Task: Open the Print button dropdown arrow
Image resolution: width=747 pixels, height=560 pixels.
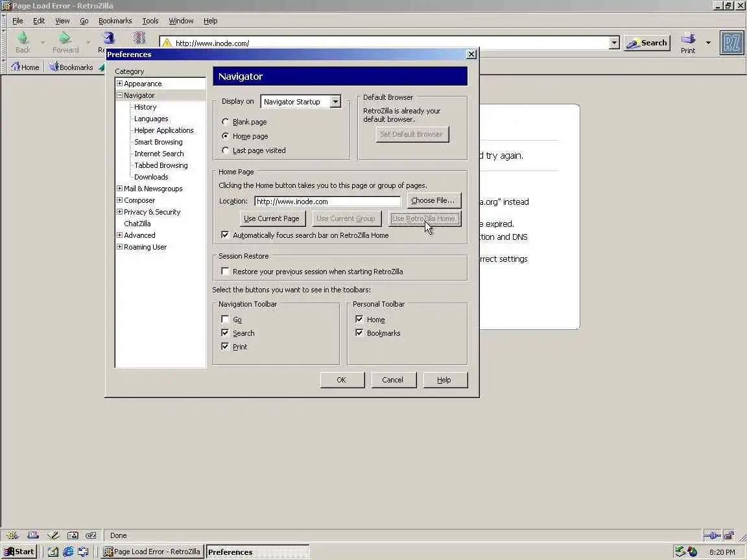Action: [708, 43]
